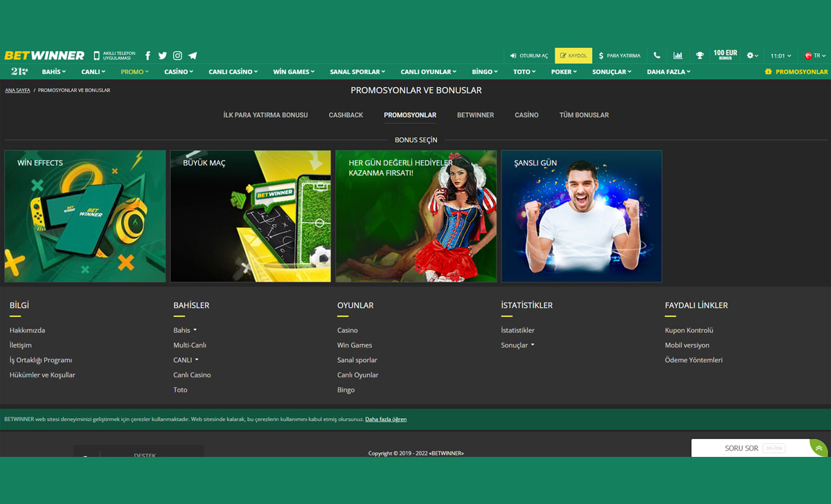Click the phone callback icon
This screenshot has height=504, width=831.
(656, 55)
